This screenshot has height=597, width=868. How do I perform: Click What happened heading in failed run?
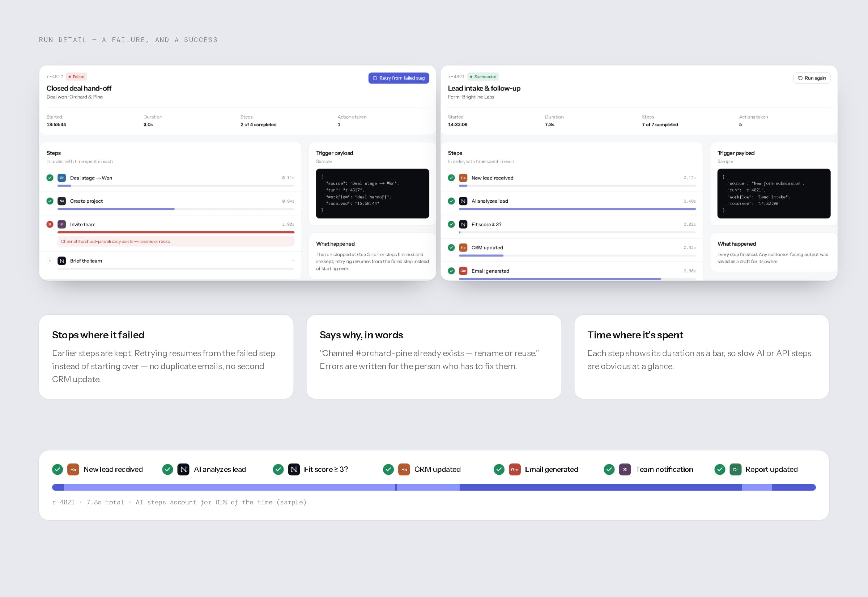point(335,244)
